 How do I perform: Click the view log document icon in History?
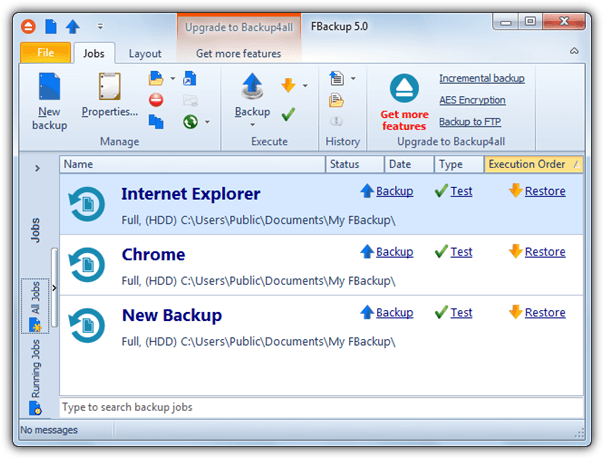click(337, 78)
